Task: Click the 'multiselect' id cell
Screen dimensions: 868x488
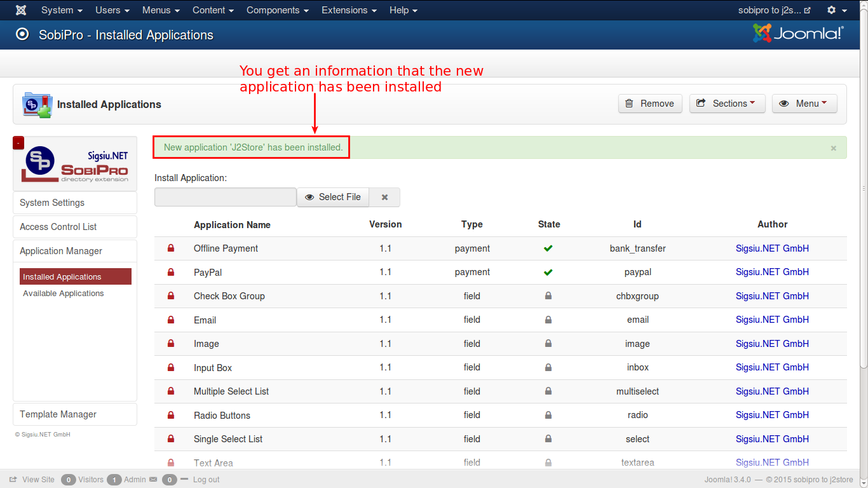Action: pyautogui.click(x=637, y=391)
